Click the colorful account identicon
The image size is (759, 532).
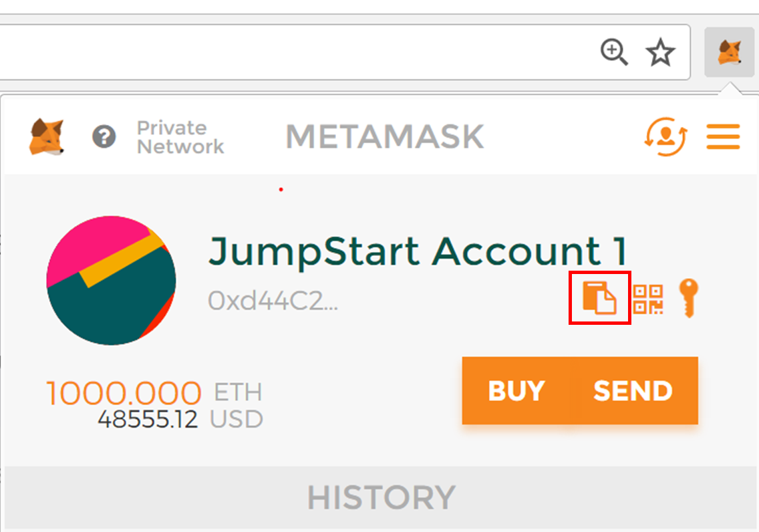(112, 280)
